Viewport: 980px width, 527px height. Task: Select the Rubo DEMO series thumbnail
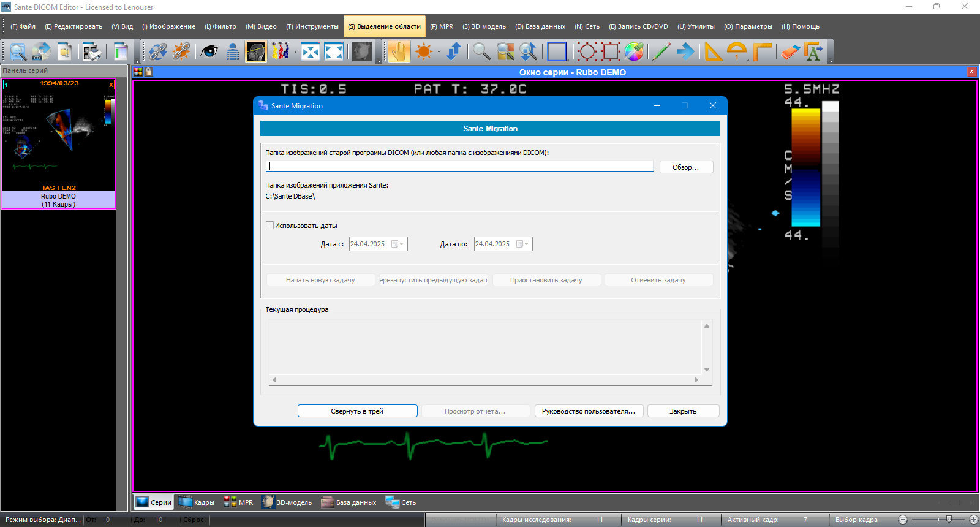tap(59, 144)
